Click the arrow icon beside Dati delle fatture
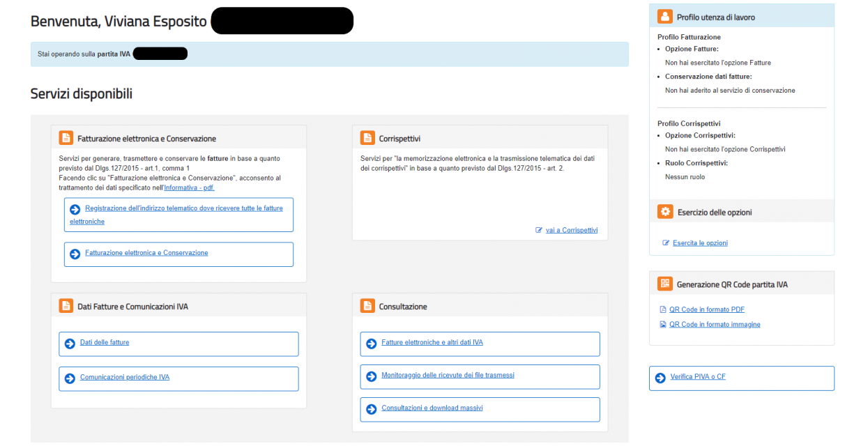This screenshot has height=446, width=868. point(70,344)
